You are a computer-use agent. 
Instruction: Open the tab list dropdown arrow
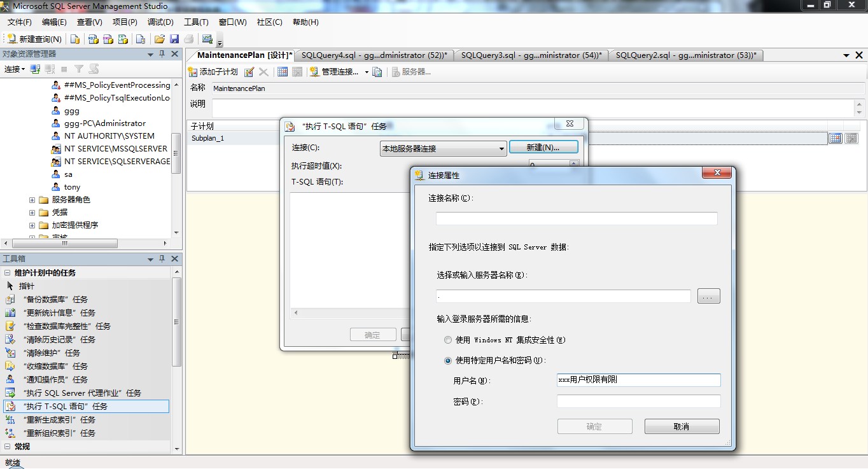pyautogui.click(x=846, y=55)
